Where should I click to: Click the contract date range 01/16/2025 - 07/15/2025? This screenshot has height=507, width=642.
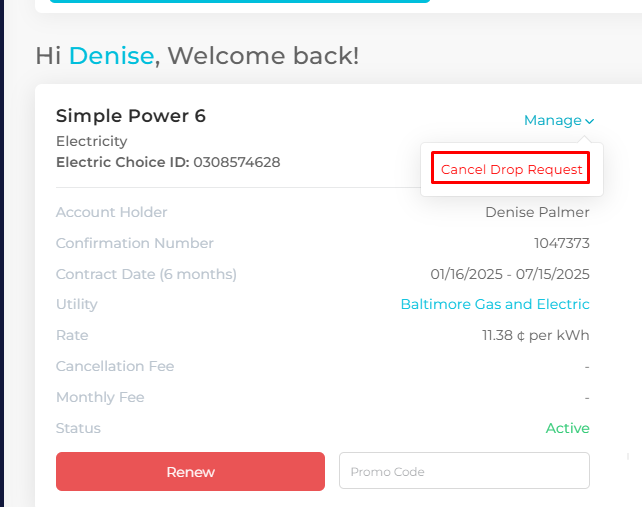[510, 274]
